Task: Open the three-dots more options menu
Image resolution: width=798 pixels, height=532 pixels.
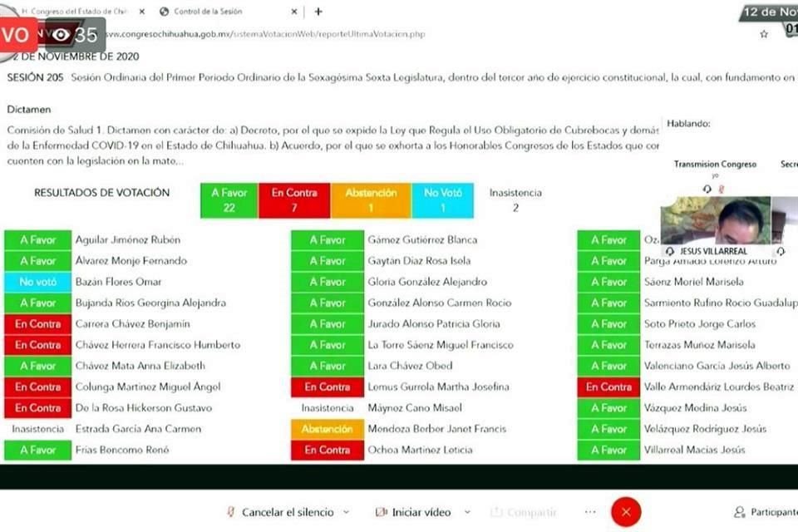Action: [590, 512]
